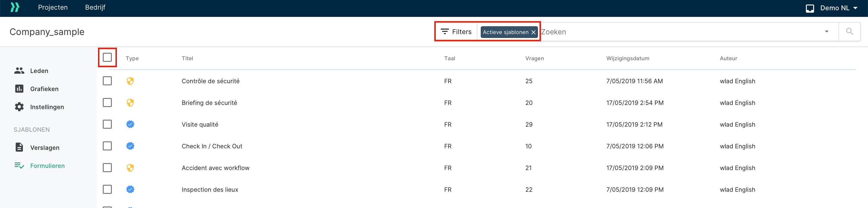868x208 pixels.
Task: Check the Inspection des lieux row checkbox
Action: tap(107, 189)
